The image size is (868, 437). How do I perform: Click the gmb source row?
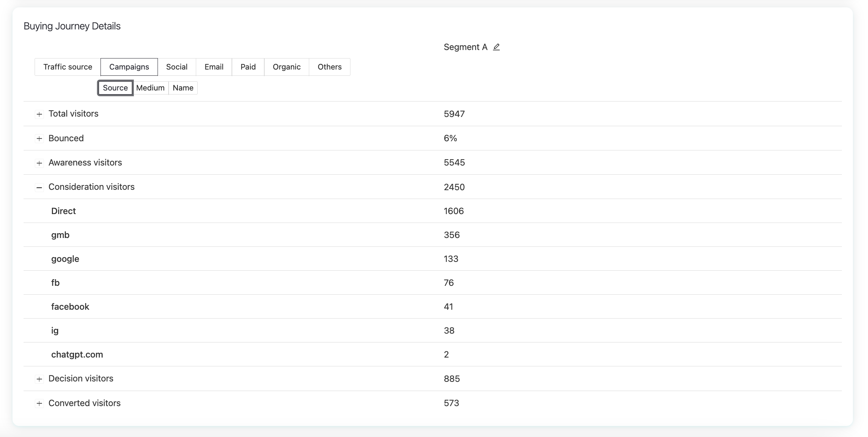[x=60, y=235]
